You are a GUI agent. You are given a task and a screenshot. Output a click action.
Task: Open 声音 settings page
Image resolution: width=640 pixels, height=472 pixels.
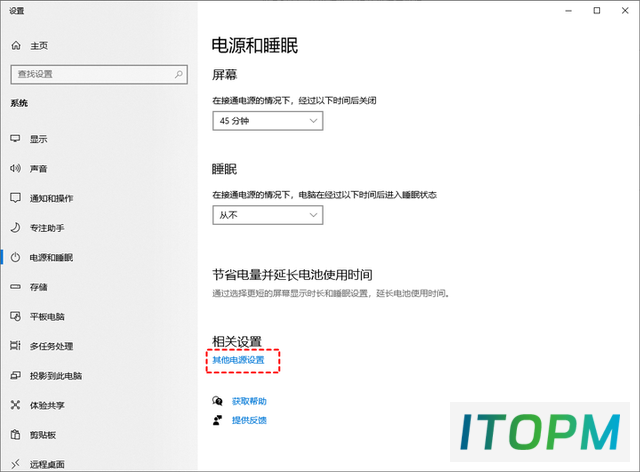[38, 169]
